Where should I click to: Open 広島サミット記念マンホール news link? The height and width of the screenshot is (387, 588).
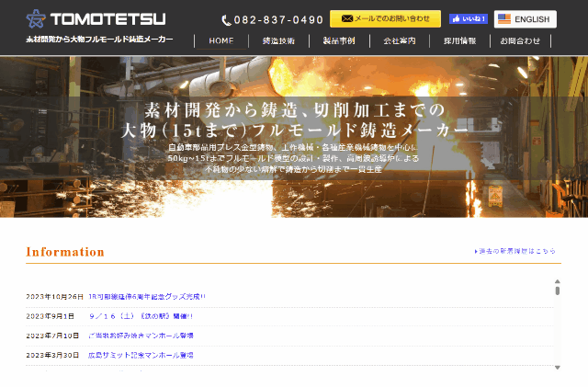141,355
